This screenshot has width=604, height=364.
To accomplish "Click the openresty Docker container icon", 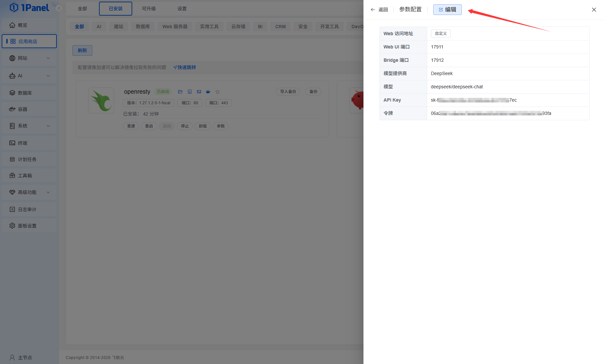I will [x=208, y=92].
